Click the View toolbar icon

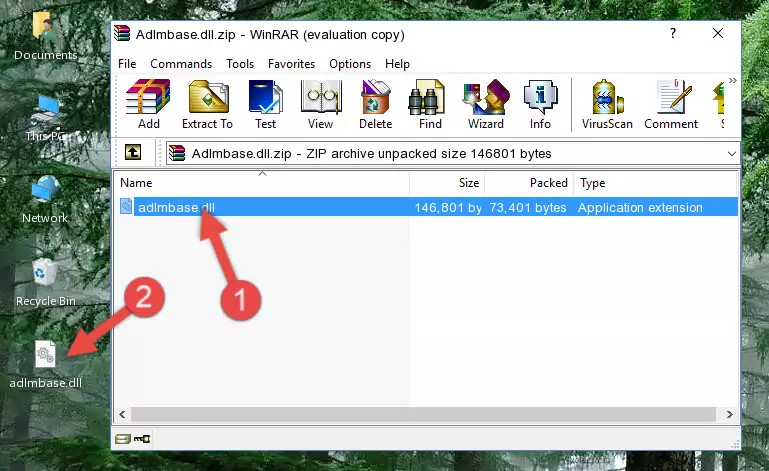(x=321, y=104)
